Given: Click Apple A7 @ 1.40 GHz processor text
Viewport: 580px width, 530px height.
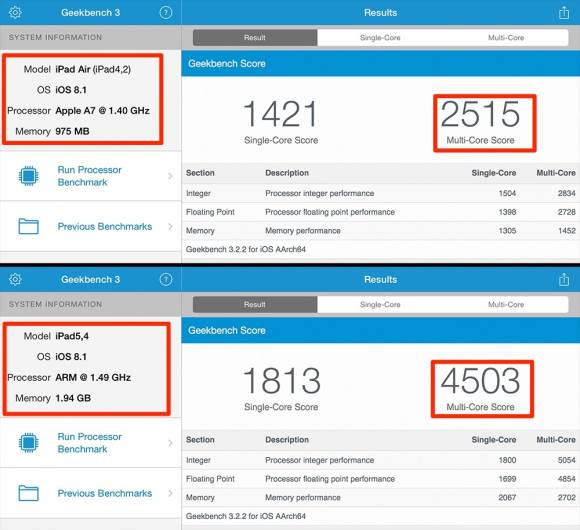Looking at the screenshot, I should click(102, 111).
